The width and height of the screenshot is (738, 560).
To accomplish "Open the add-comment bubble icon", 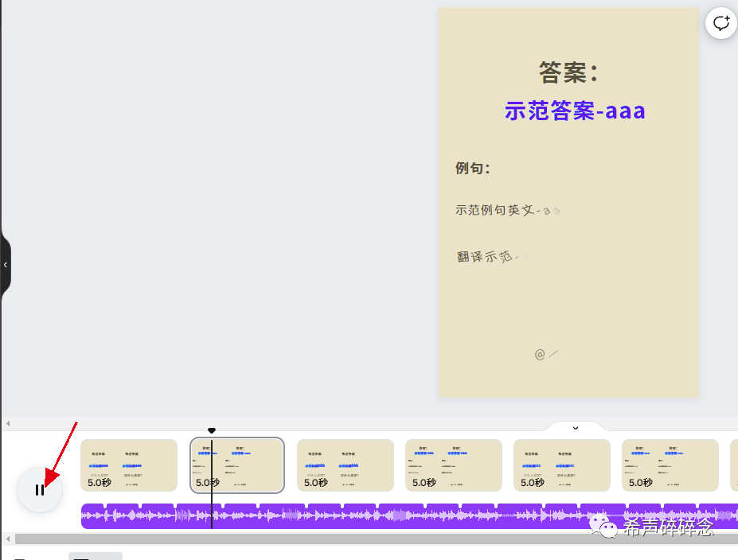I will [720, 23].
